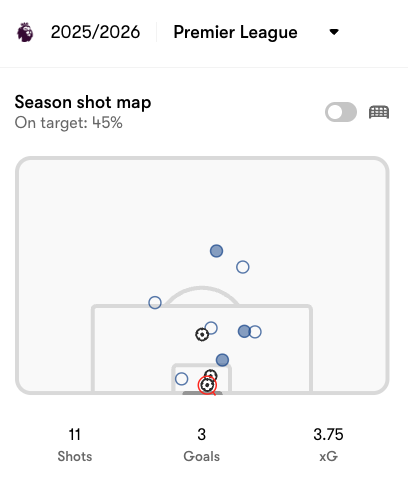Click the goal ball icon near penalty spot
408x481 pixels.
pos(202,334)
